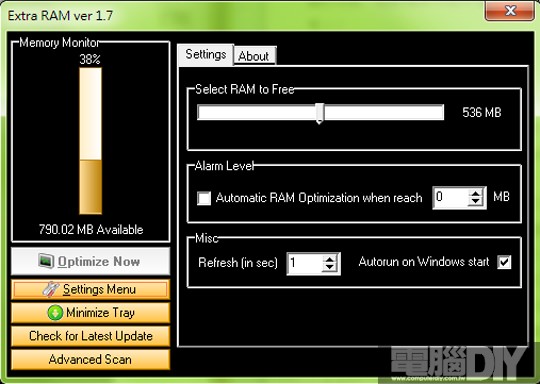Click the Optimize Now button
Screen dimensions: 540x384
(91, 261)
